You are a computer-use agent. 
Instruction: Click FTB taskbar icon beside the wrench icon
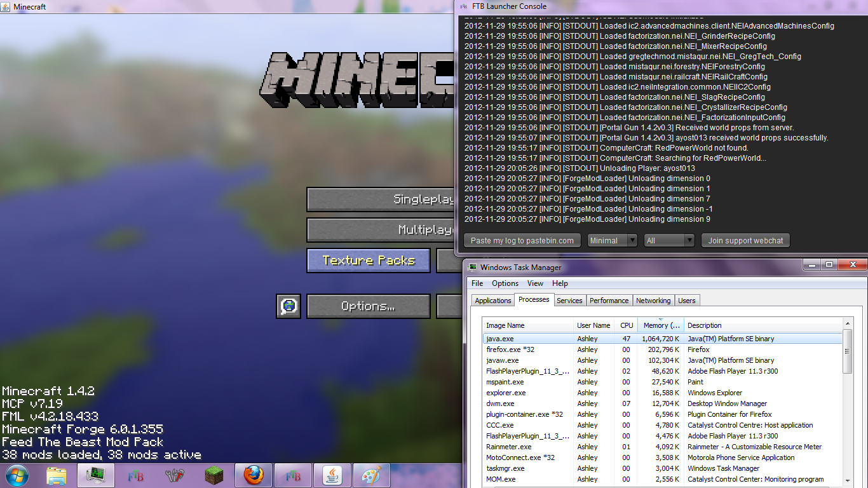pyautogui.click(x=135, y=475)
